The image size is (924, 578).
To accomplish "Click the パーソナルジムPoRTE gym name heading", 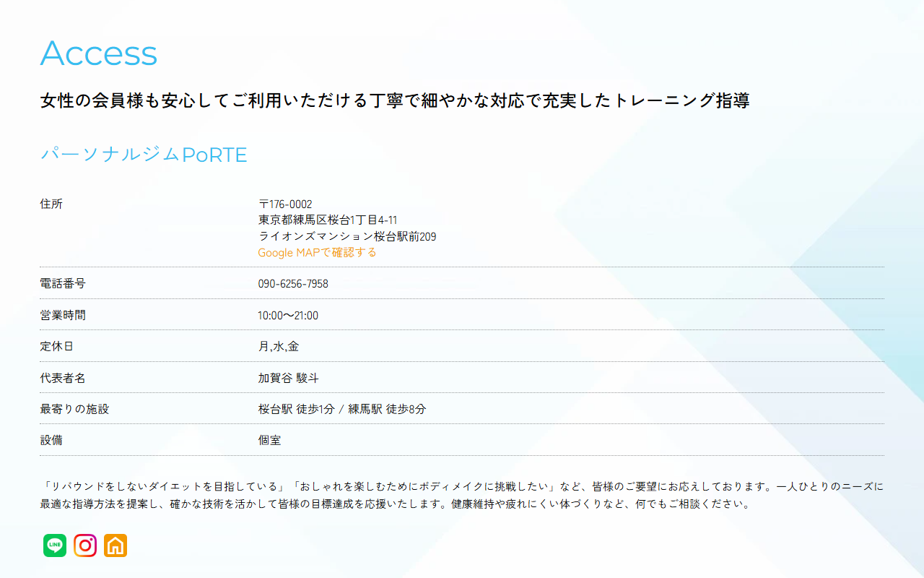I will (x=144, y=155).
